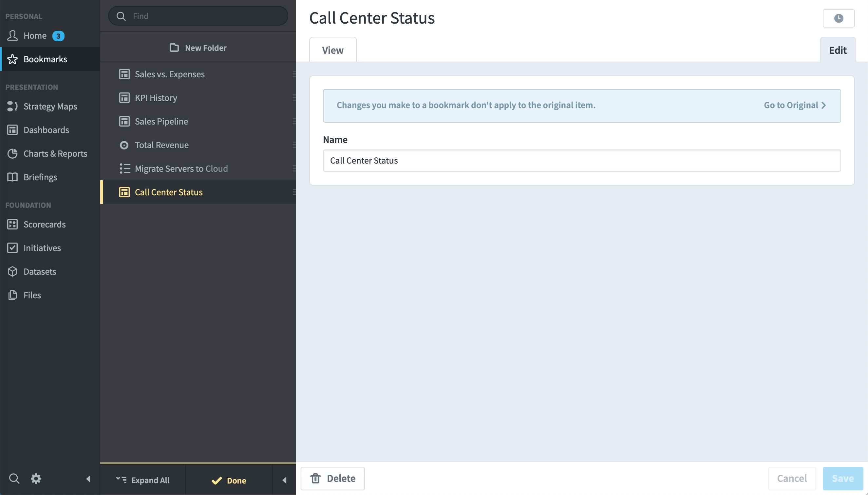The image size is (868, 495).
Task: Collapse the main navigation sidebar arrow
Action: click(x=88, y=479)
